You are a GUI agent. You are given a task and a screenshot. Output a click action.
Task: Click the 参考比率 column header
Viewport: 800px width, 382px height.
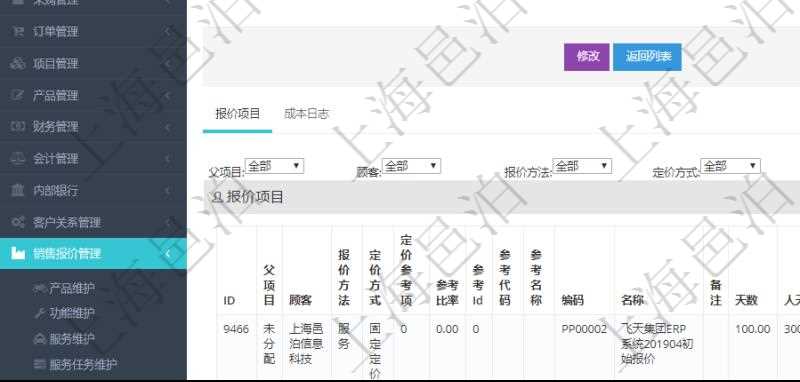pos(447,293)
